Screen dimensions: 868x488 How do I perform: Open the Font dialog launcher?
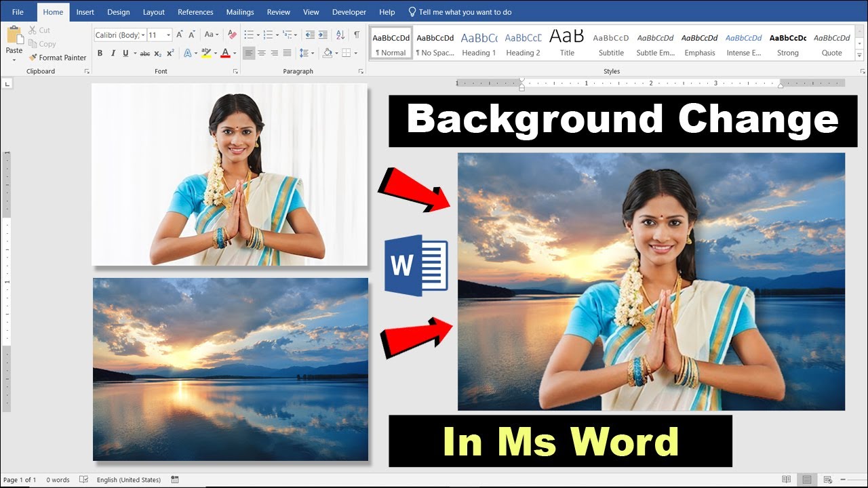235,71
